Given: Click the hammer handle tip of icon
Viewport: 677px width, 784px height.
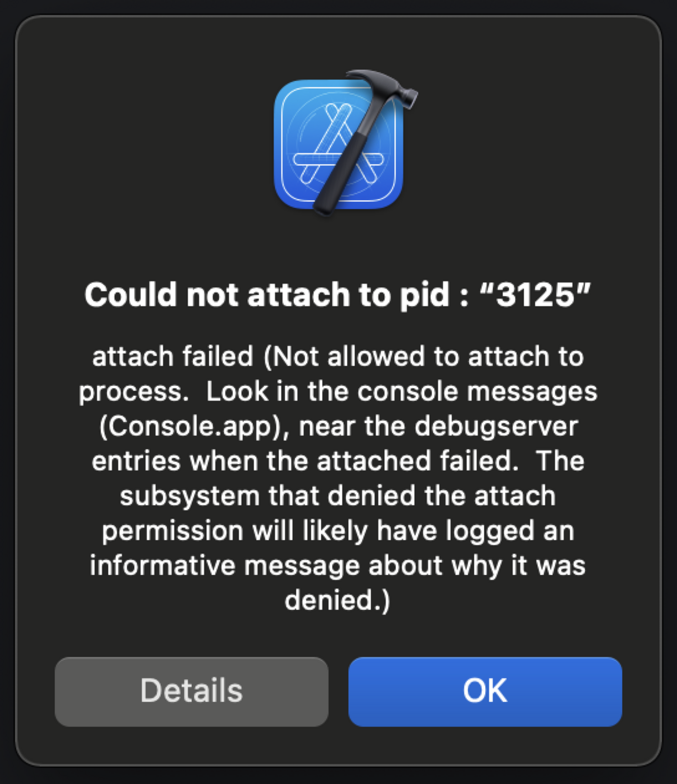Looking at the screenshot, I should pos(323,206).
